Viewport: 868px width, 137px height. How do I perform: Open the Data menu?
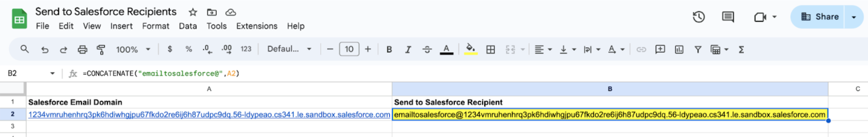coord(188,26)
